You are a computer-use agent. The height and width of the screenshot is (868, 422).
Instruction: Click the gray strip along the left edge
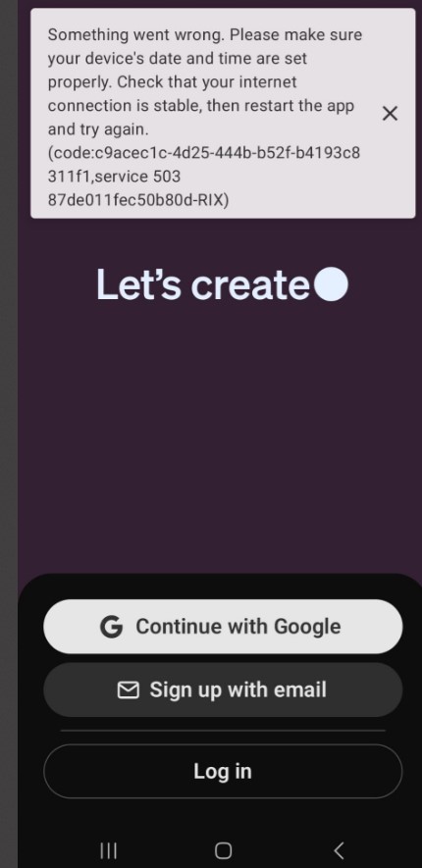pyautogui.click(x=9, y=434)
